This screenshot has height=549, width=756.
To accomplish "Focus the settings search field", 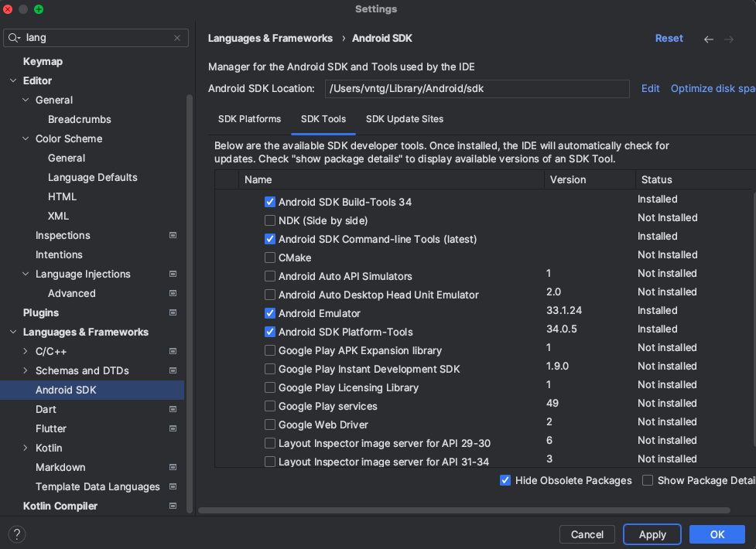I will click(x=97, y=38).
